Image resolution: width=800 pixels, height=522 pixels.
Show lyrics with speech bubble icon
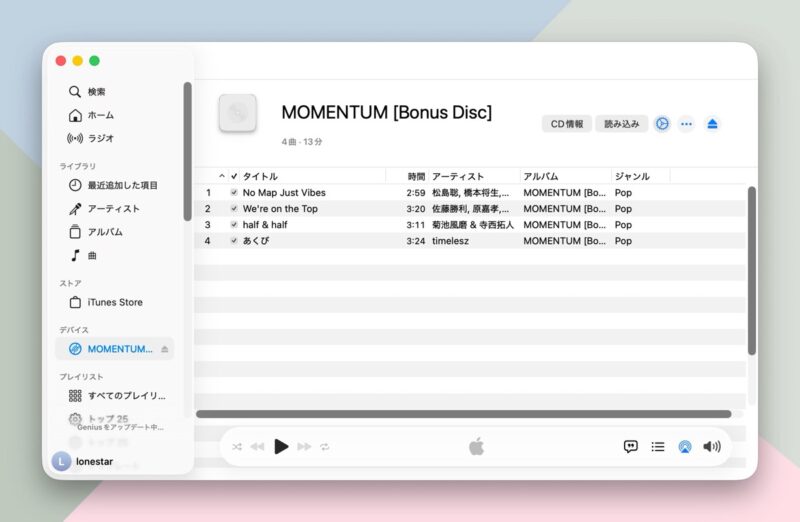(631, 446)
